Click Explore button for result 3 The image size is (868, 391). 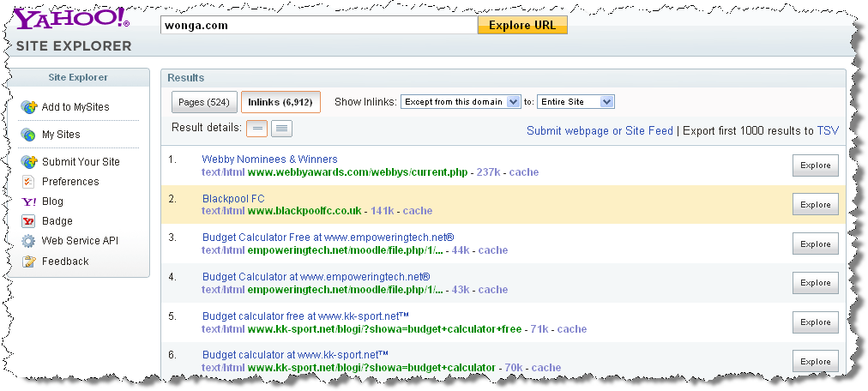pos(816,244)
